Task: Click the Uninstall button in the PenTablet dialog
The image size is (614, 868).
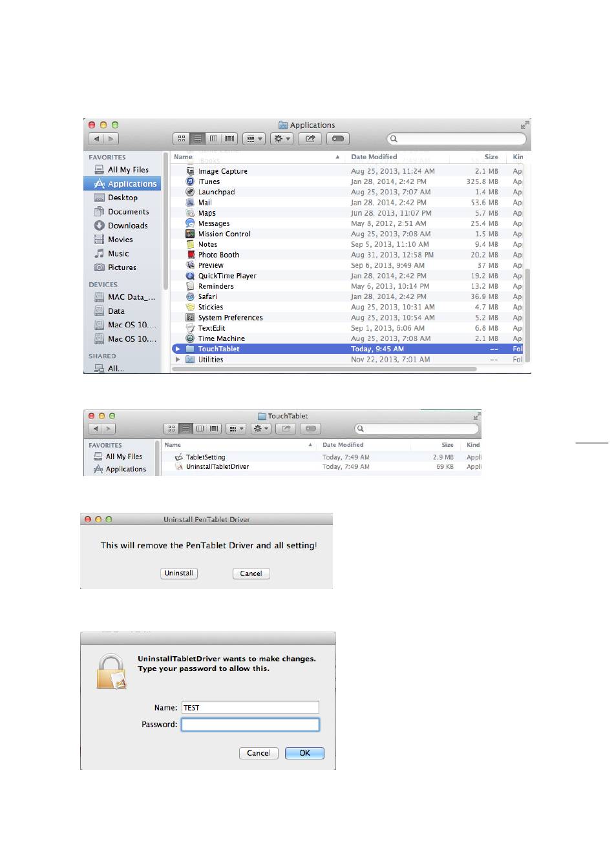Action: tap(179, 573)
